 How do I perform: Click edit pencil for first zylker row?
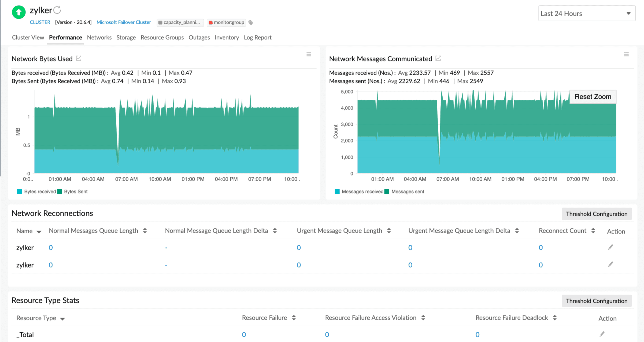click(610, 247)
